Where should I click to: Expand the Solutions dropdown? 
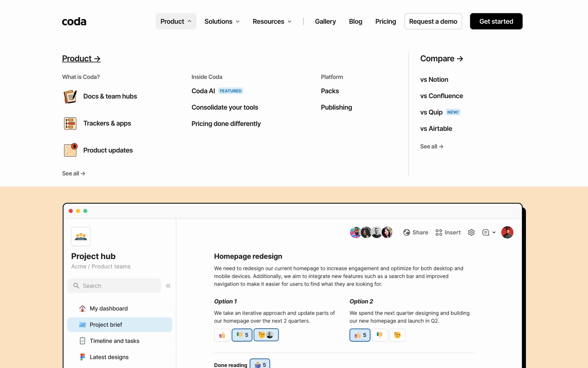click(x=222, y=21)
